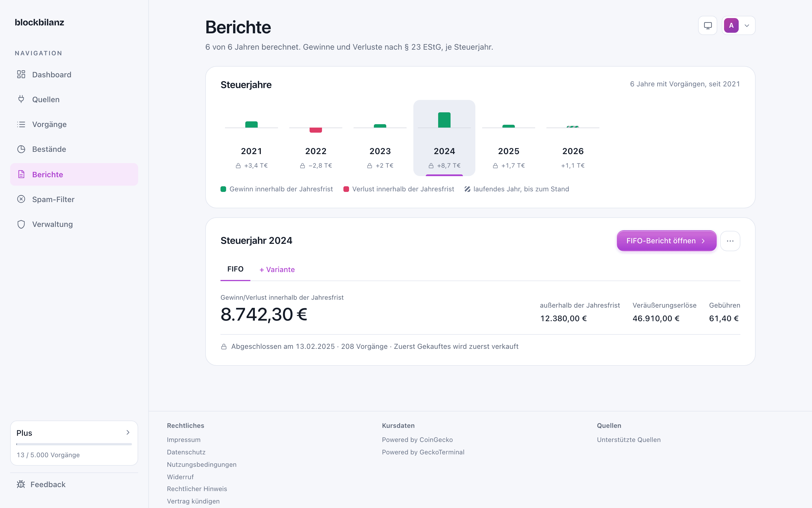Click the Bestände pie chart icon

pos(21,149)
